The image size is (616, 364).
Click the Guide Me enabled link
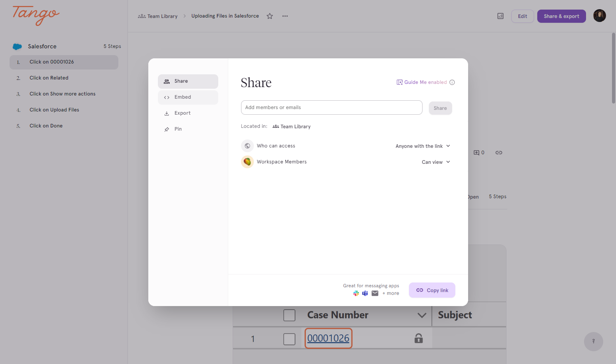[x=422, y=82]
